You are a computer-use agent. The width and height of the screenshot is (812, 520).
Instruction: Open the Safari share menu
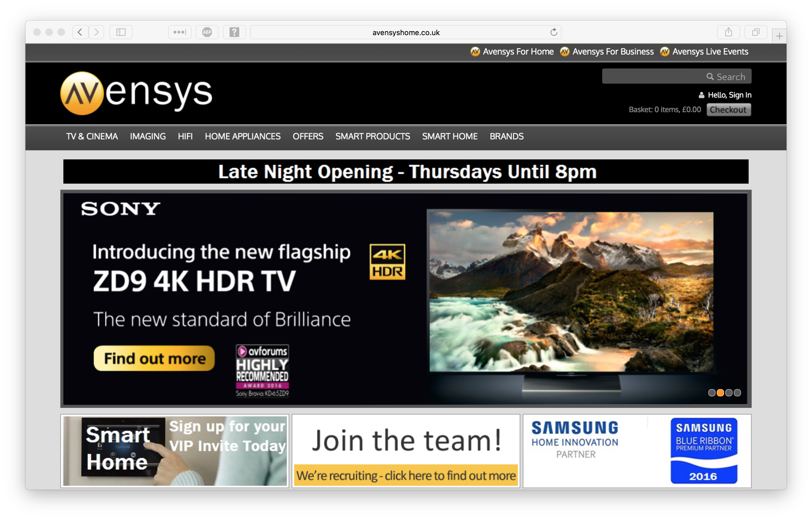coord(729,32)
